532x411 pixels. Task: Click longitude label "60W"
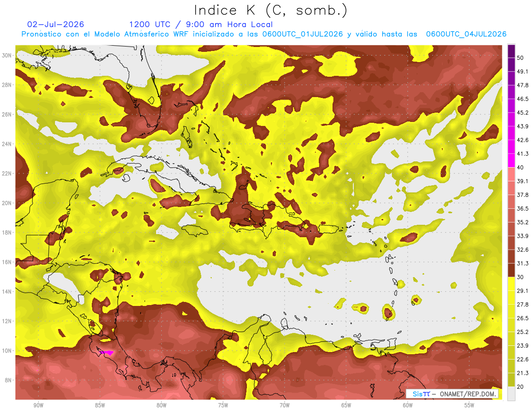point(408,405)
